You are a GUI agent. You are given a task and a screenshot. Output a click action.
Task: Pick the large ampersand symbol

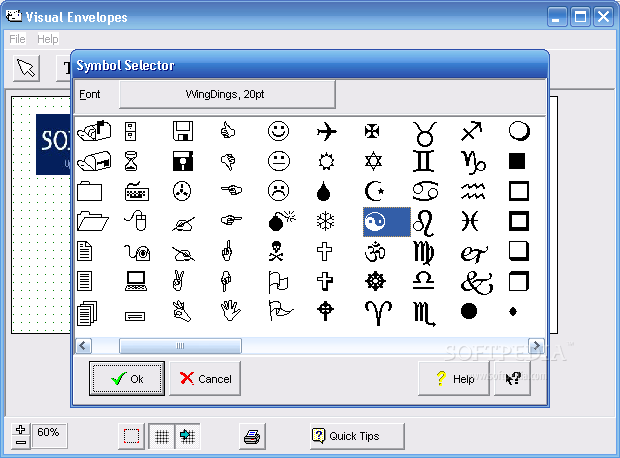477,283
